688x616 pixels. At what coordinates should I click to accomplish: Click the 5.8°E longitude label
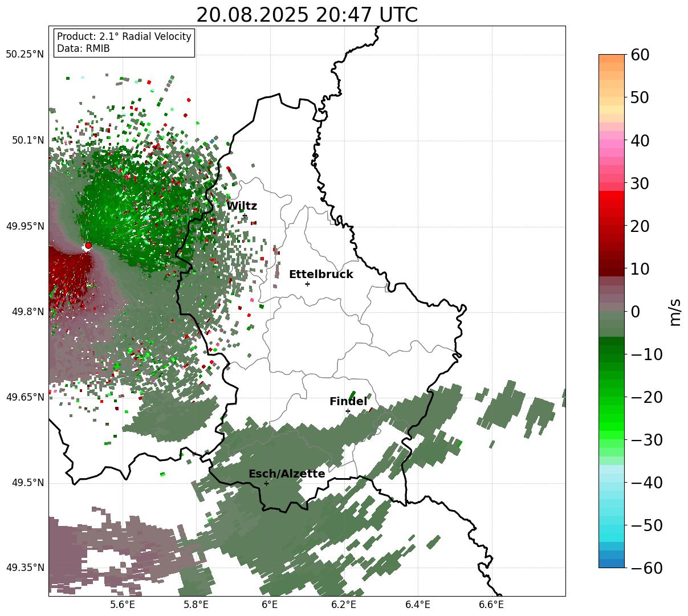click(196, 605)
